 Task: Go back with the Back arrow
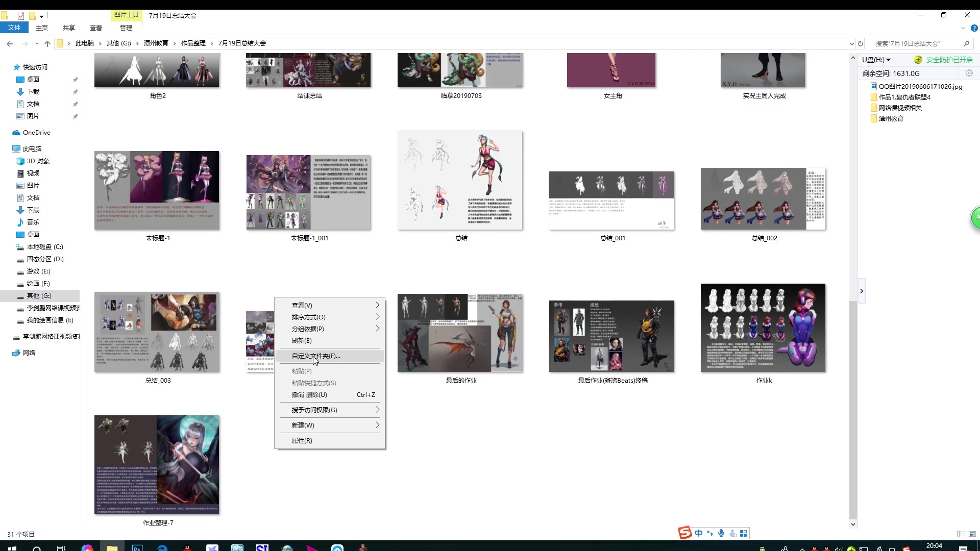(10, 44)
